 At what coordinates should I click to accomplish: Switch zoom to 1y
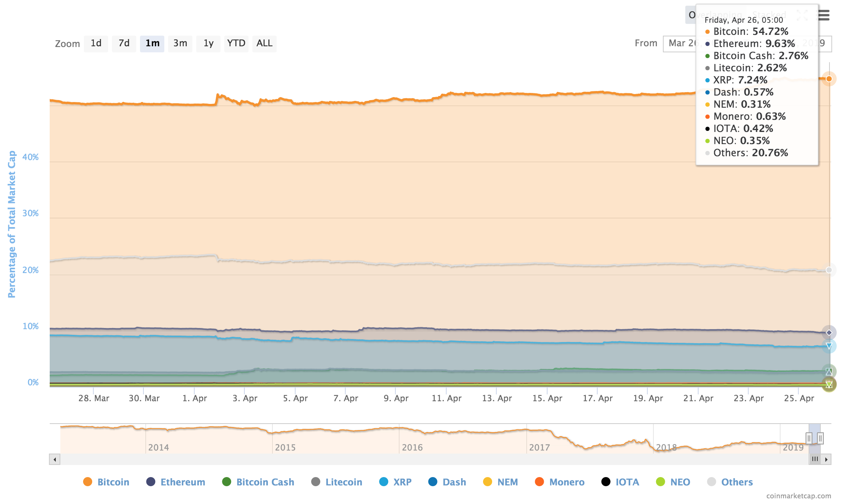click(x=208, y=44)
